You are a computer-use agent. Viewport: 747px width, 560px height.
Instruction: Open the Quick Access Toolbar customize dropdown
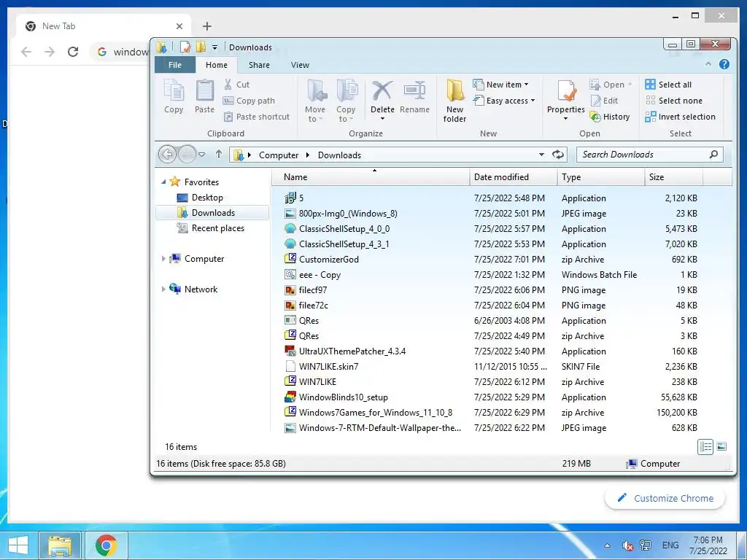tap(215, 47)
